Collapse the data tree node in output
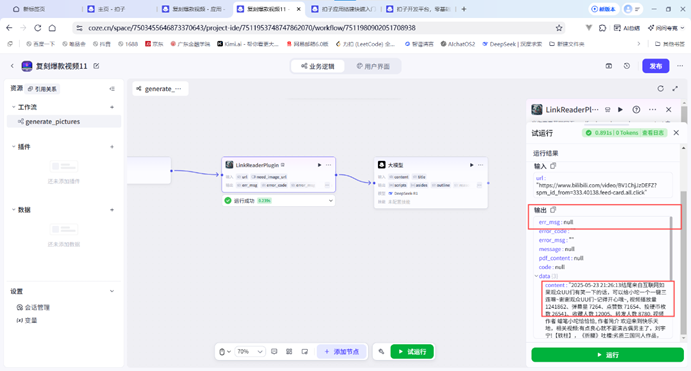Screen dimensions: 691x371 [536, 276]
